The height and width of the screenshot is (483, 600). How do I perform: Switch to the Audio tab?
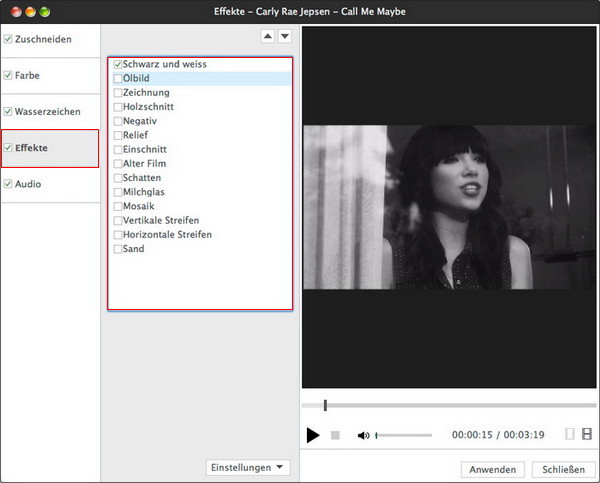click(x=50, y=184)
